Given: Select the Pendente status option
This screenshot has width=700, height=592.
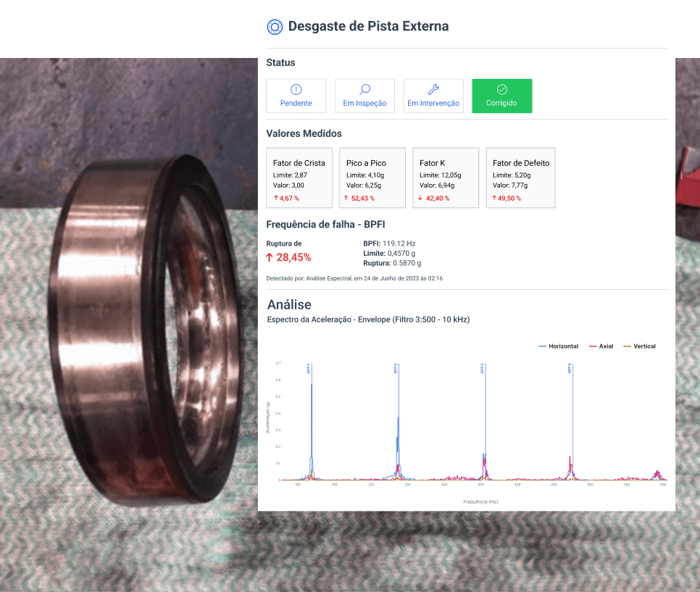Looking at the screenshot, I should pos(296,96).
